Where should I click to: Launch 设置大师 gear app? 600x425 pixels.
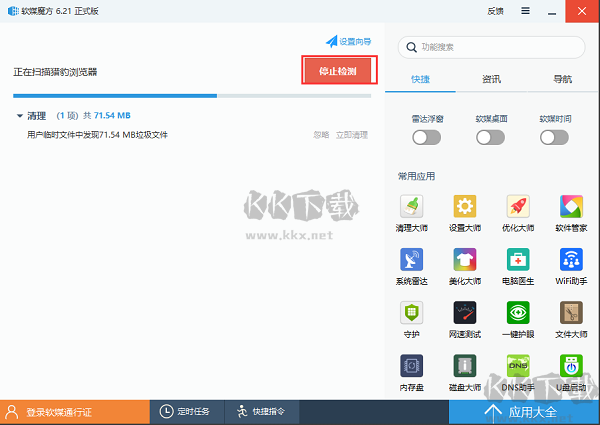point(465,206)
